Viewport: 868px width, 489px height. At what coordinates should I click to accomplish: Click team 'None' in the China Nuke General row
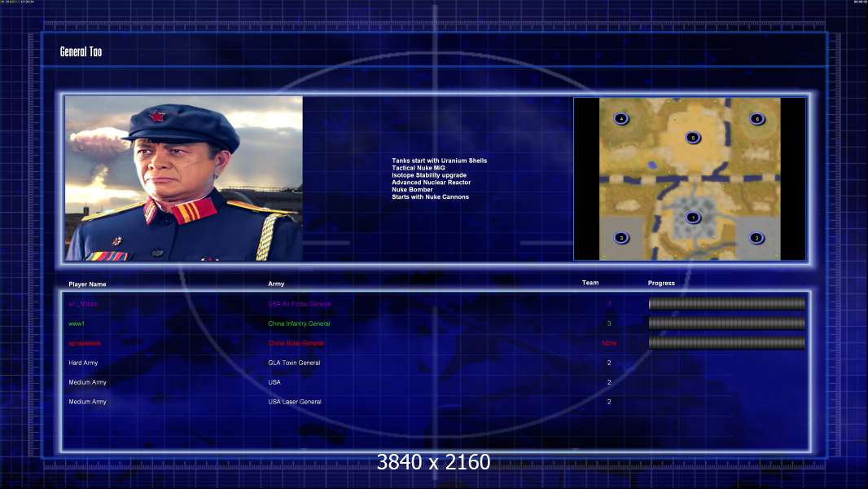click(x=609, y=343)
